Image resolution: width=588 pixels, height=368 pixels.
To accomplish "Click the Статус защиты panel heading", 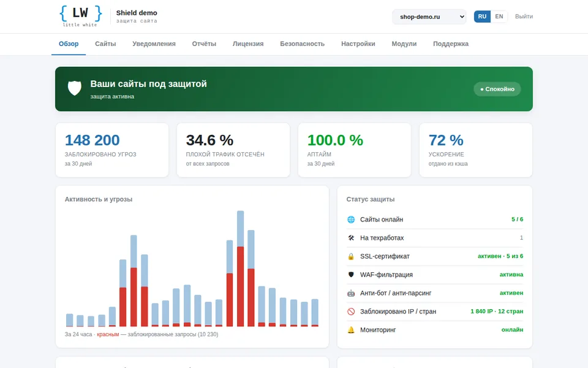I will (x=371, y=199).
